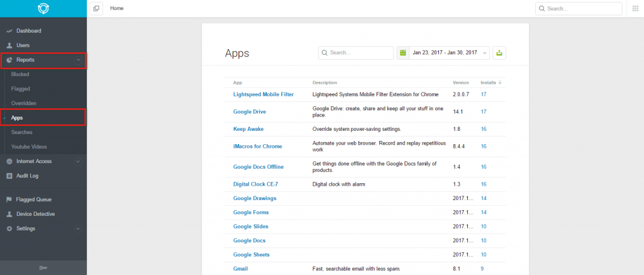Viewport: 644px width, 275px height.
Task: Click installs count 16 for Keep Awake
Action: (x=484, y=129)
